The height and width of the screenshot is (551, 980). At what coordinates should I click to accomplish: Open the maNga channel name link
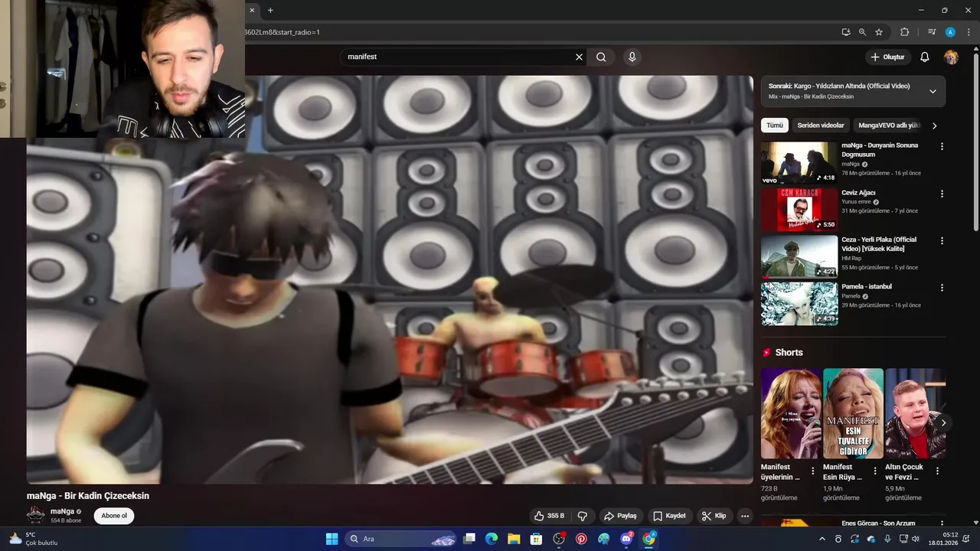click(62, 511)
